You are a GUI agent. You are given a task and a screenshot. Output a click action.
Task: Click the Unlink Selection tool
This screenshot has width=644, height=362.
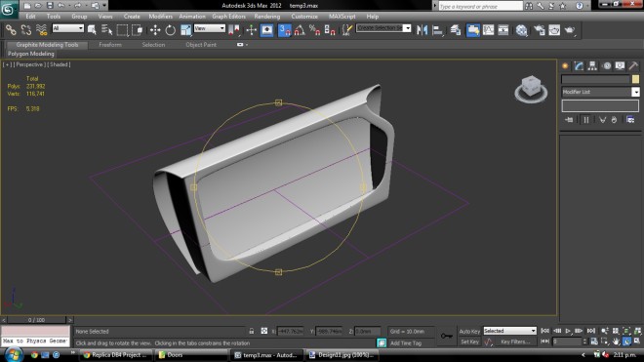tap(26, 30)
